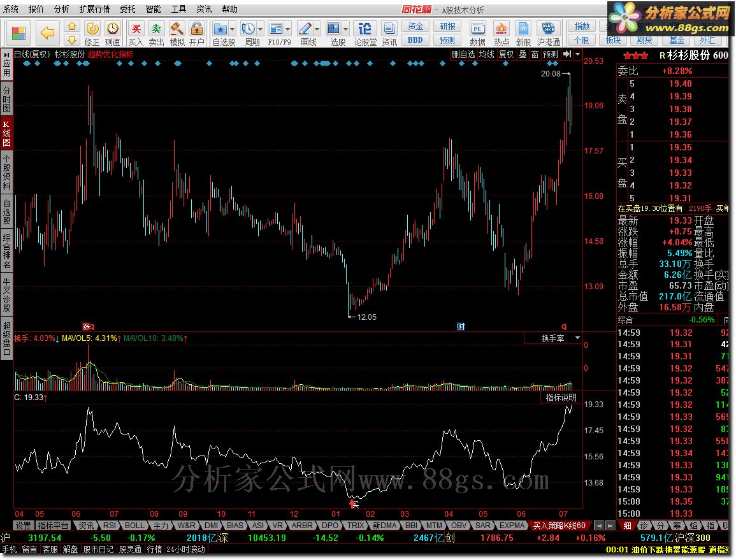This screenshot has width=736, height=560.
Task: Click the BBD button
Action: click(415, 40)
